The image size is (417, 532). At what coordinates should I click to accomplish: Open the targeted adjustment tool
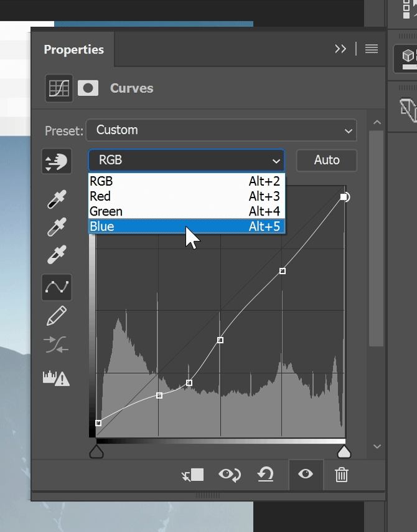point(57,161)
